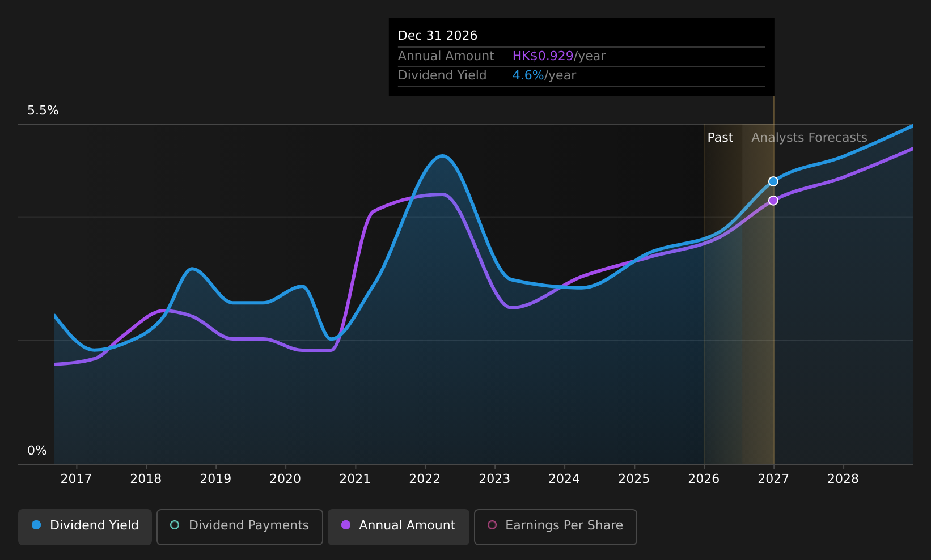Select the 2019 x-axis label

click(x=215, y=479)
